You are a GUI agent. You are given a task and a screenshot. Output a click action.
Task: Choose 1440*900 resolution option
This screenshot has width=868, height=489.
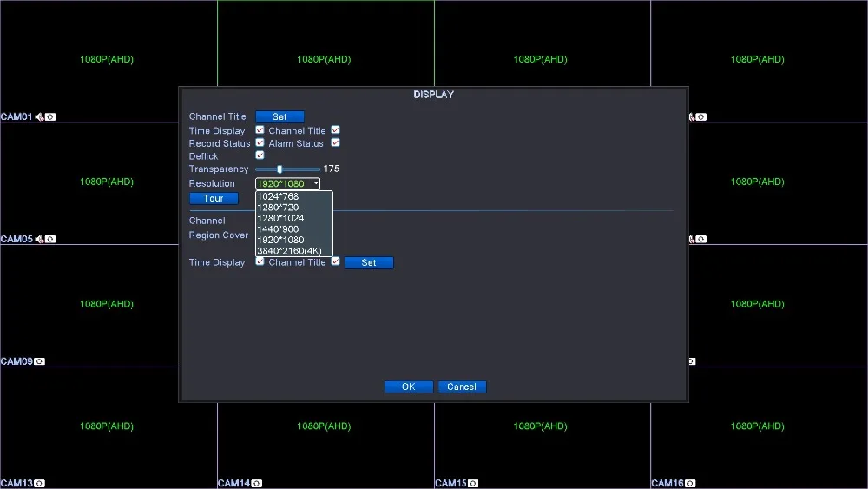click(x=294, y=229)
